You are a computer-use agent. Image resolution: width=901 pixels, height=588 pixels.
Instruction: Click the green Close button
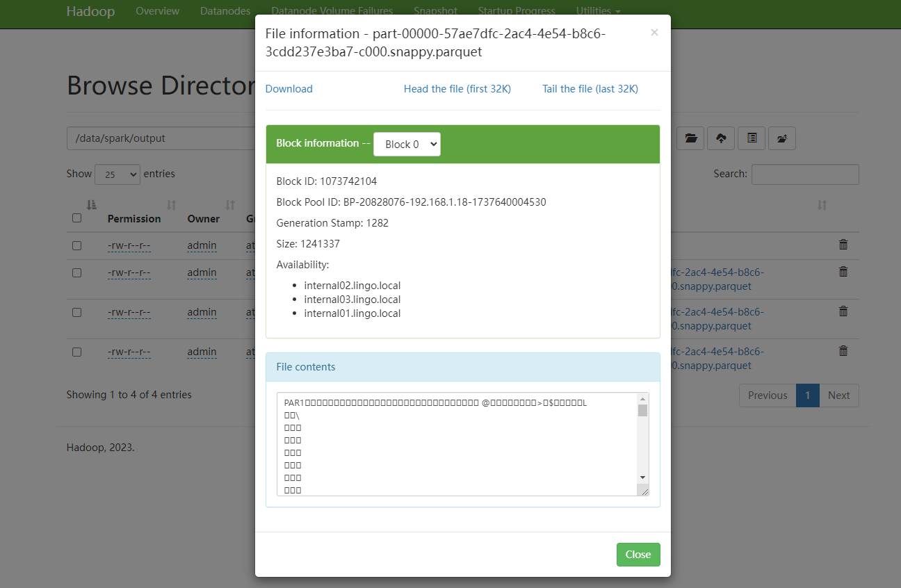638,555
